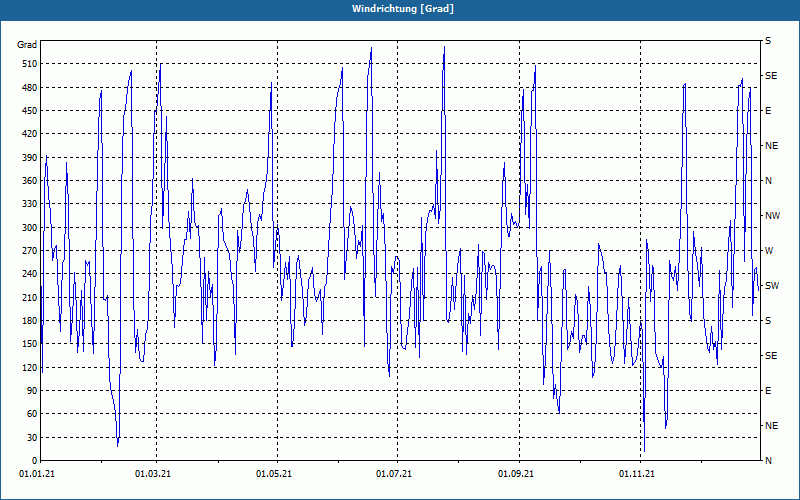Click the SW compass label on right axis
Image resolution: width=800 pixels, height=500 pixels.
click(772, 286)
